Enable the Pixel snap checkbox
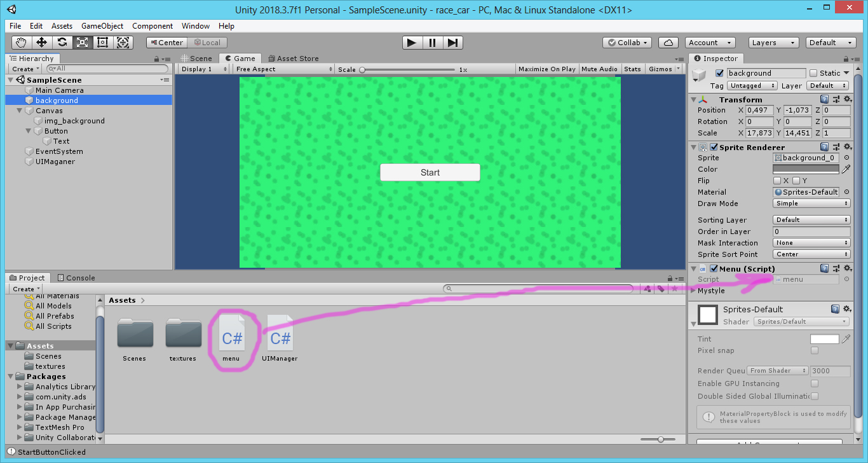This screenshot has height=463, width=868. [x=815, y=350]
